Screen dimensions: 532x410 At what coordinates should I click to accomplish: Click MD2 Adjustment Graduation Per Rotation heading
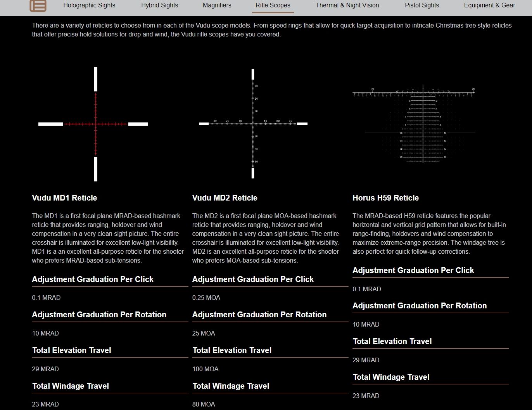(259, 315)
